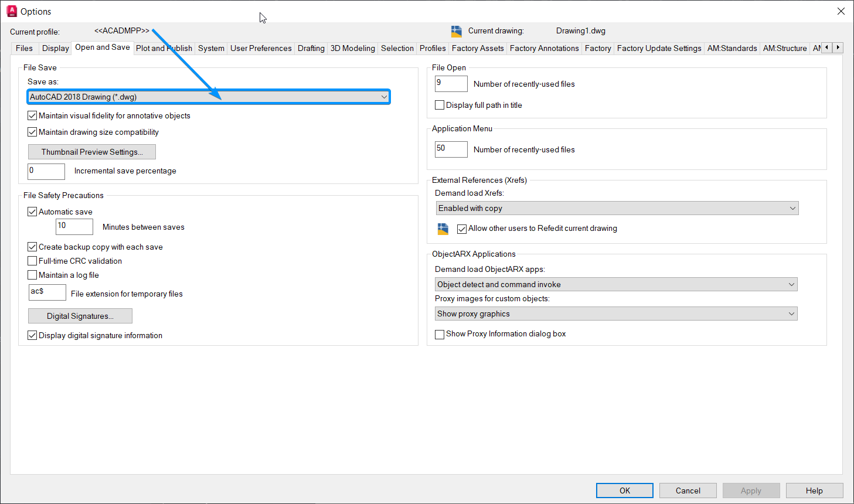Click the AutoCAD logo in the title bar

tap(9, 11)
